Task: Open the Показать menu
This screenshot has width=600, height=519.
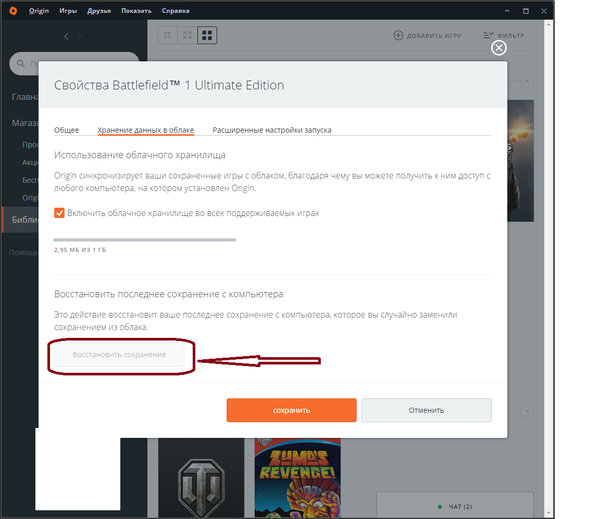Action: [x=136, y=11]
